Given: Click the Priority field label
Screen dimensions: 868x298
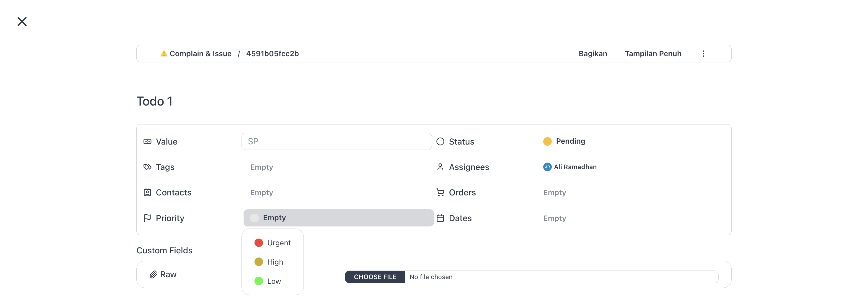Looking at the screenshot, I should [x=170, y=218].
